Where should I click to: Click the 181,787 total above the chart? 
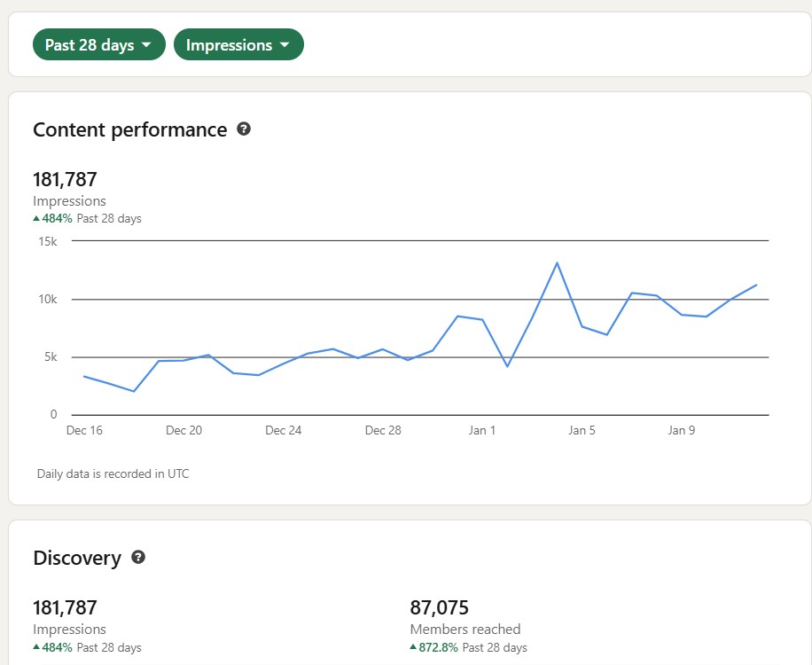(x=65, y=180)
